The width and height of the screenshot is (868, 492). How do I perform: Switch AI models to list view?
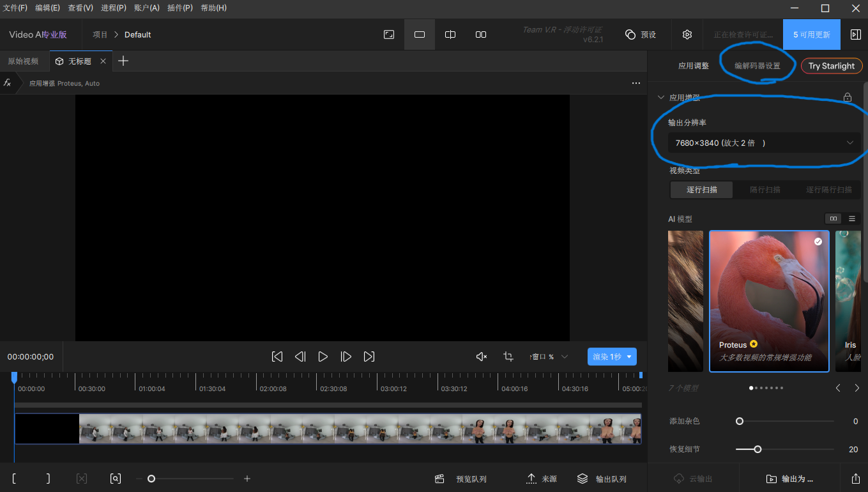pyautogui.click(x=851, y=219)
